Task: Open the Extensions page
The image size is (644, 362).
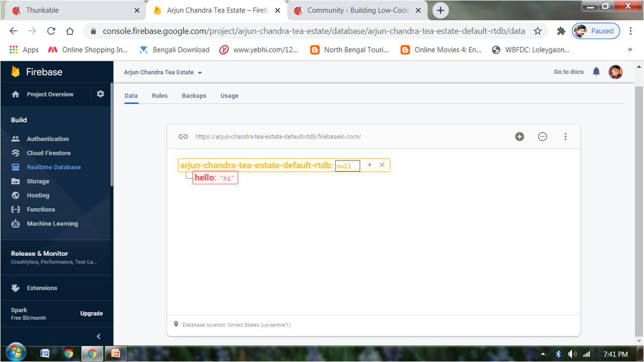Action: (42, 288)
